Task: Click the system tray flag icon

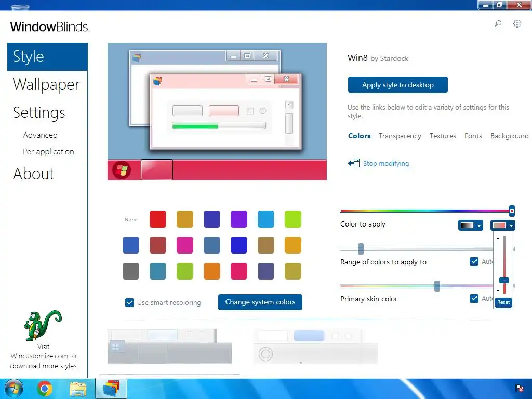Action: [x=519, y=388]
